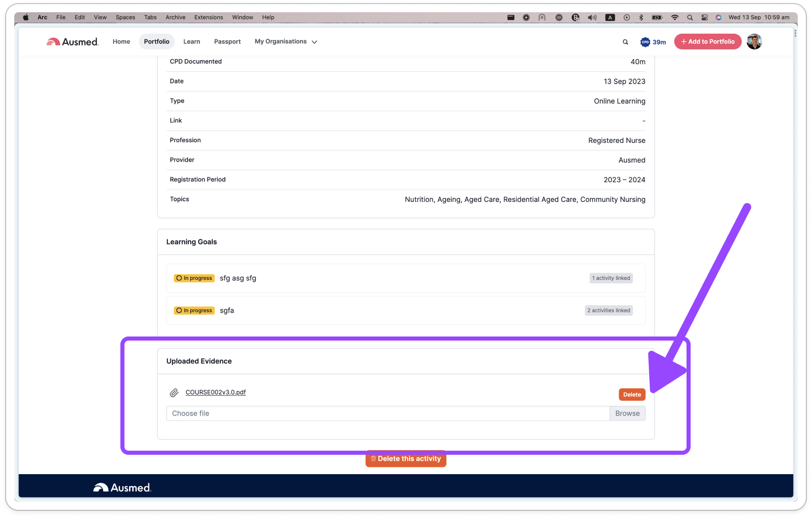Click the Siri icon in menu bar
The height and width of the screenshot is (518, 812).
tap(719, 17)
